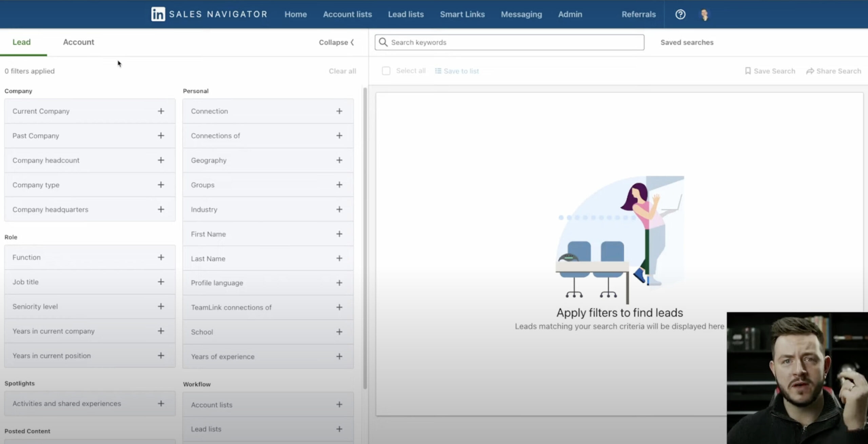Click plus icon beside Last Name
The width and height of the screenshot is (868, 444).
[339, 258]
